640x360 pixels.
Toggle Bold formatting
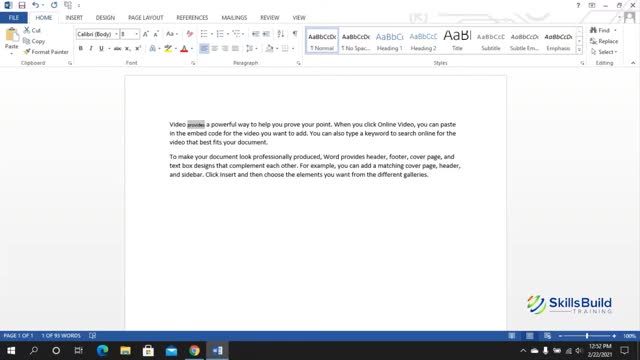[x=81, y=49]
